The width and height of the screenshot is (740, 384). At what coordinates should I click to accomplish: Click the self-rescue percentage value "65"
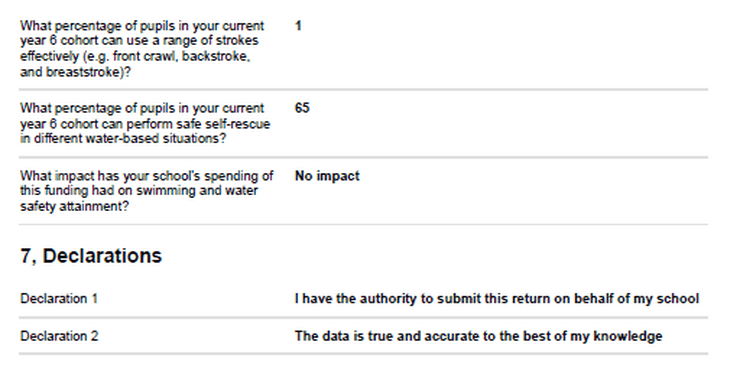tap(302, 108)
